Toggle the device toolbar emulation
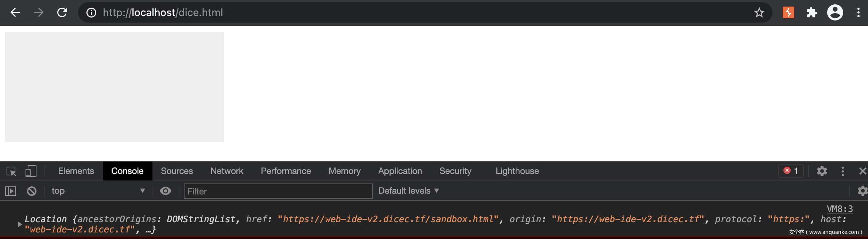 [x=31, y=171]
